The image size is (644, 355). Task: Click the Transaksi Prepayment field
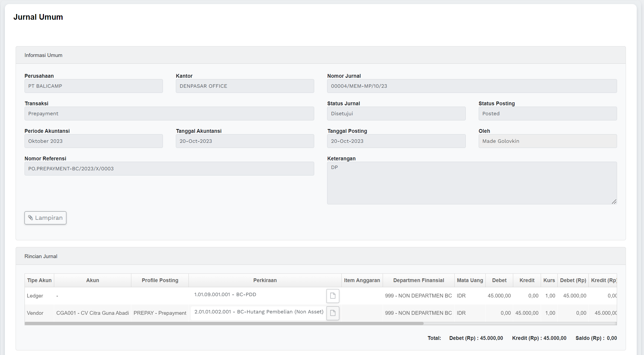pyautogui.click(x=169, y=113)
